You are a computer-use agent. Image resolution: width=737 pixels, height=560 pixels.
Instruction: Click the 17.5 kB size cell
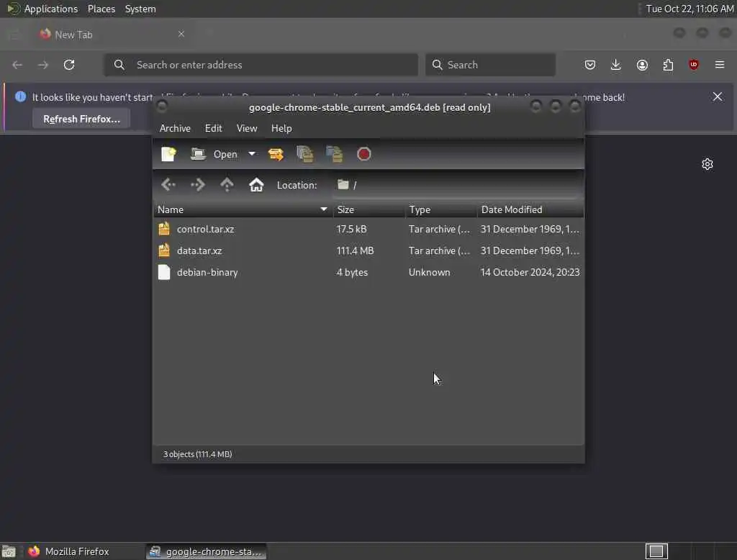pyautogui.click(x=351, y=229)
